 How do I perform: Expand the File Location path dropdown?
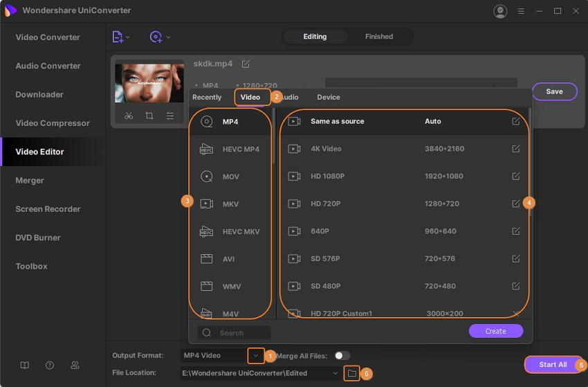[x=336, y=373]
